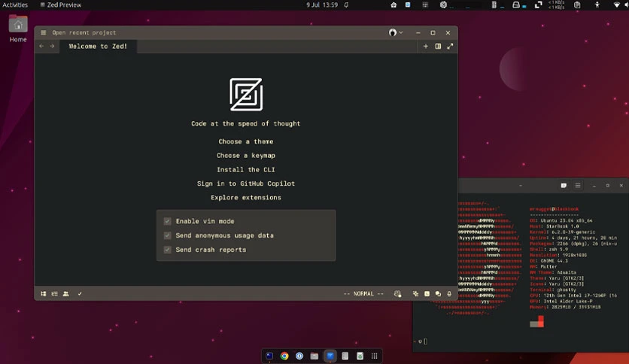This screenshot has width=629, height=364.
Task: Go back using the left arrow
Action: pos(41,46)
